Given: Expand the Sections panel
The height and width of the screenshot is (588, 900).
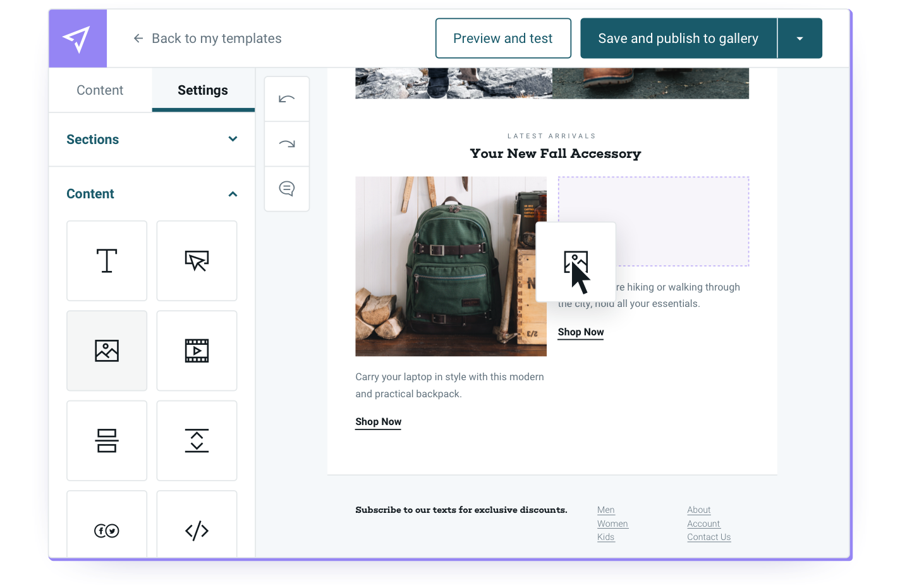Looking at the screenshot, I should pos(152,140).
